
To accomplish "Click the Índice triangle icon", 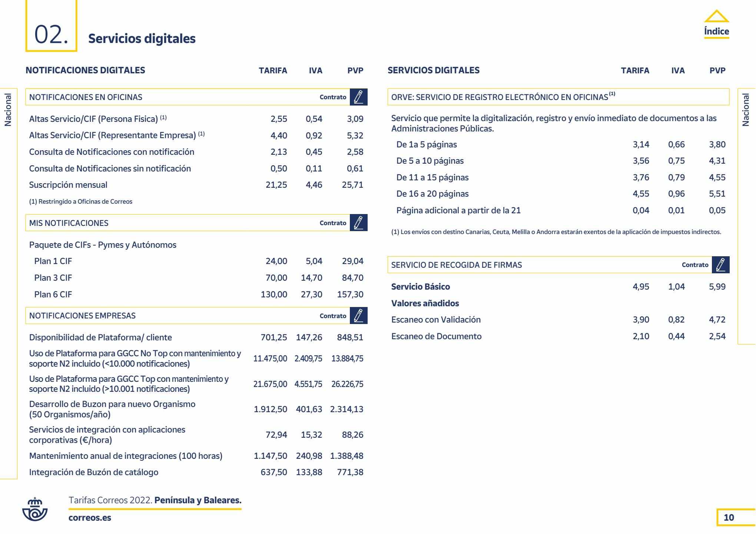I will (x=716, y=17).
